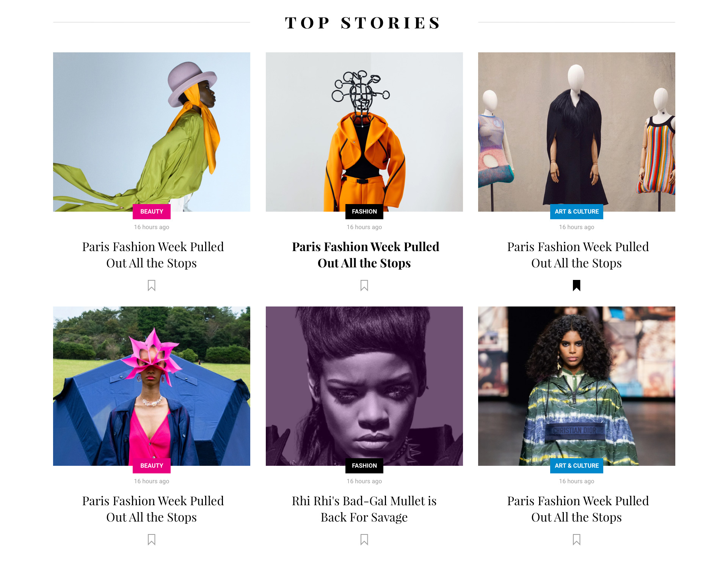Bookmark the green dress Beauty story
Viewport: 728px width, 561px height.
(x=152, y=285)
